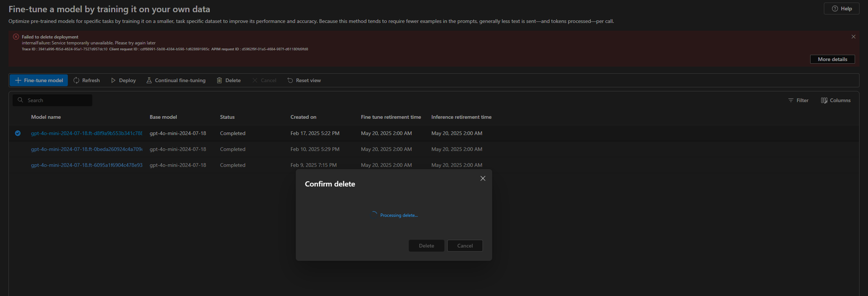This screenshot has width=868, height=296.
Task: Sort by Created on column header
Action: pos(303,117)
